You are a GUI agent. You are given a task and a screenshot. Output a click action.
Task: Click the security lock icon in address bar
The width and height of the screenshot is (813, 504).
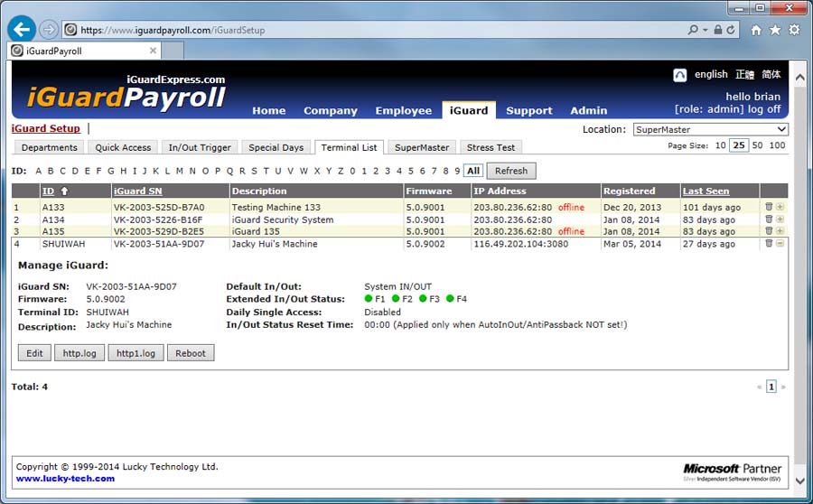717,30
